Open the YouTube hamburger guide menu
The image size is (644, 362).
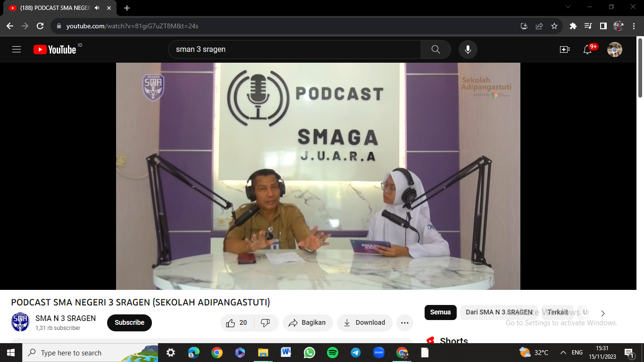coord(17,49)
